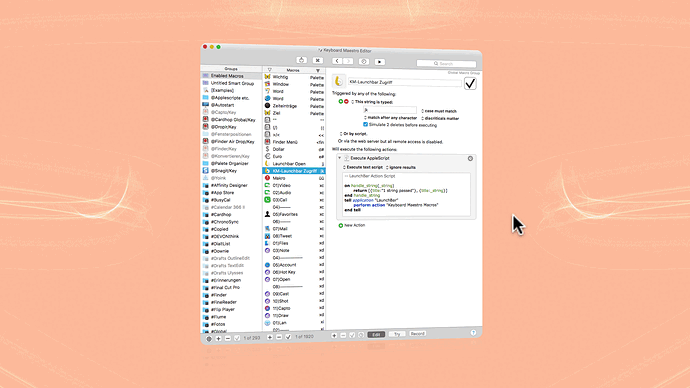Go back with the left-arrow toolbar button
Viewport: 690px width, 388px height.
click(x=337, y=61)
